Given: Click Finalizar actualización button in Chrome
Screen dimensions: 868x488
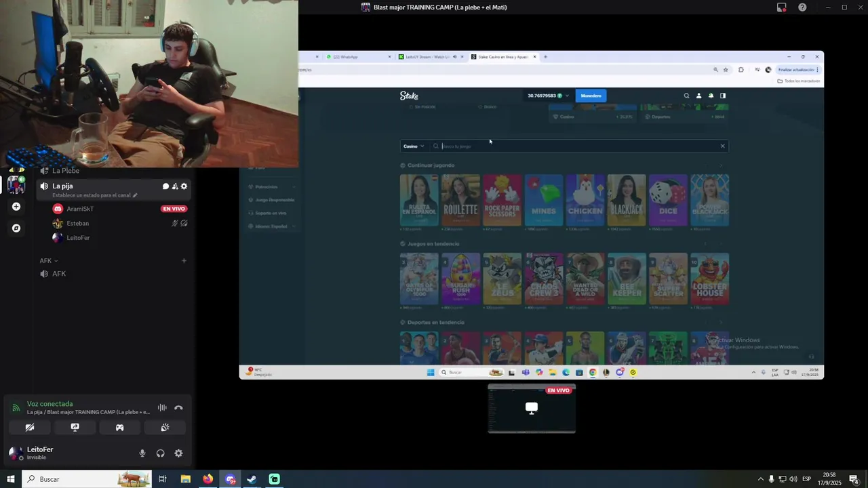Looking at the screenshot, I should pyautogui.click(x=799, y=70).
